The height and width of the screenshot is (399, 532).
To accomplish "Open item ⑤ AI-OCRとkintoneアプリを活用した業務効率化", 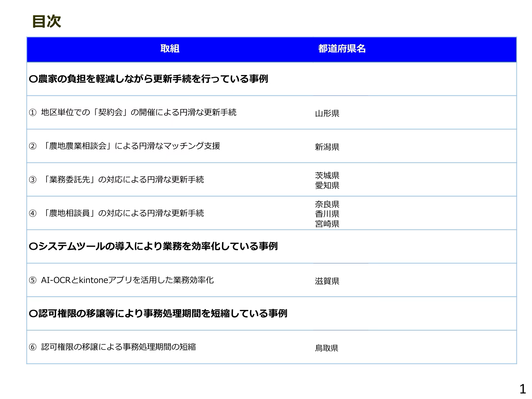I will (x=121, y=280).
